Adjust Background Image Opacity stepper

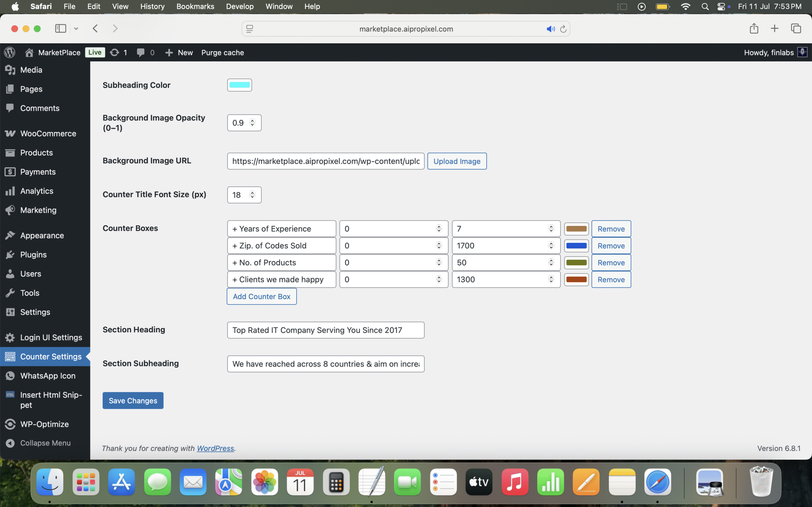(252, 123)
